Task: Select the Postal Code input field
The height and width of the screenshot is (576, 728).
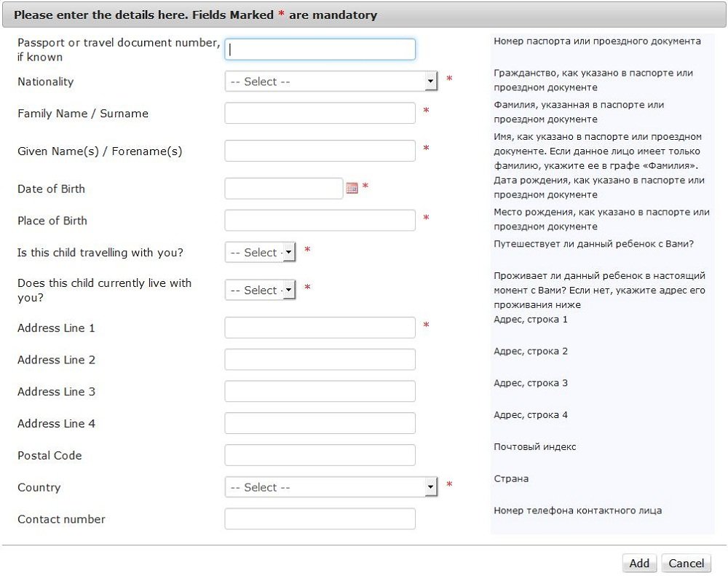Action: 320,455
